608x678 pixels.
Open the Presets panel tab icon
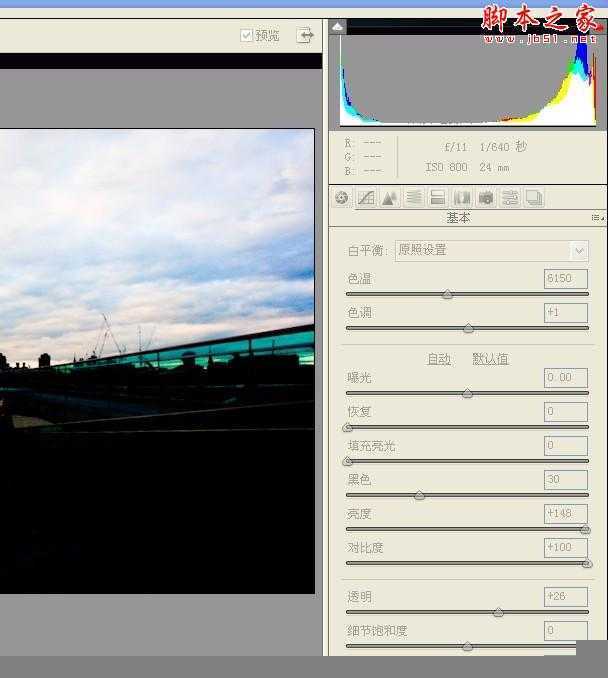click(x=510, y=198)
